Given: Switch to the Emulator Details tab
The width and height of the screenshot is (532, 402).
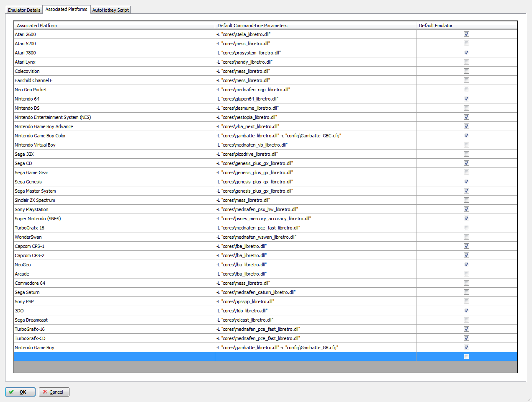Looking at the screenshot, I should click(24, 10).
